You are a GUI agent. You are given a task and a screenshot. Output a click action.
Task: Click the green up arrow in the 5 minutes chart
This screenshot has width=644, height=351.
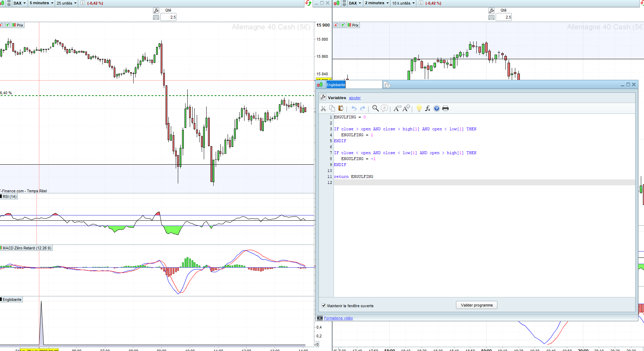click(7, 25)
